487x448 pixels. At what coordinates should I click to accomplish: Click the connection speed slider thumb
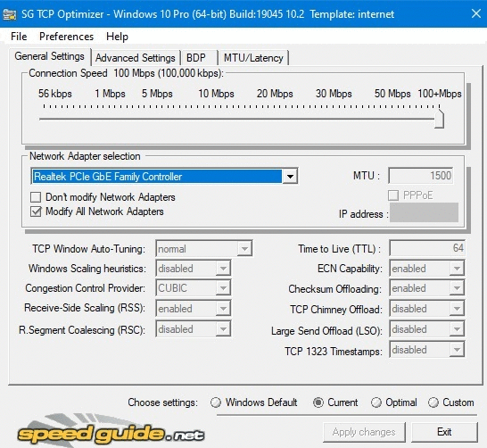point(439,118)
